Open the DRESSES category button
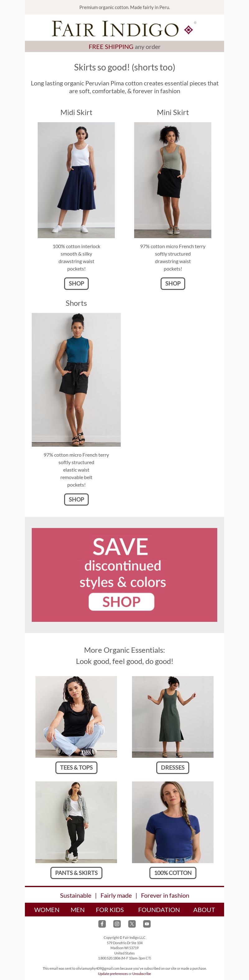This screenshot has height=980, width=249. pos(173,767)
